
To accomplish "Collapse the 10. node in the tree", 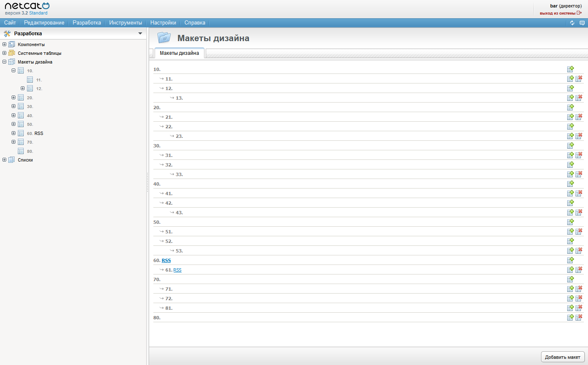I will (x=14, y=71).
